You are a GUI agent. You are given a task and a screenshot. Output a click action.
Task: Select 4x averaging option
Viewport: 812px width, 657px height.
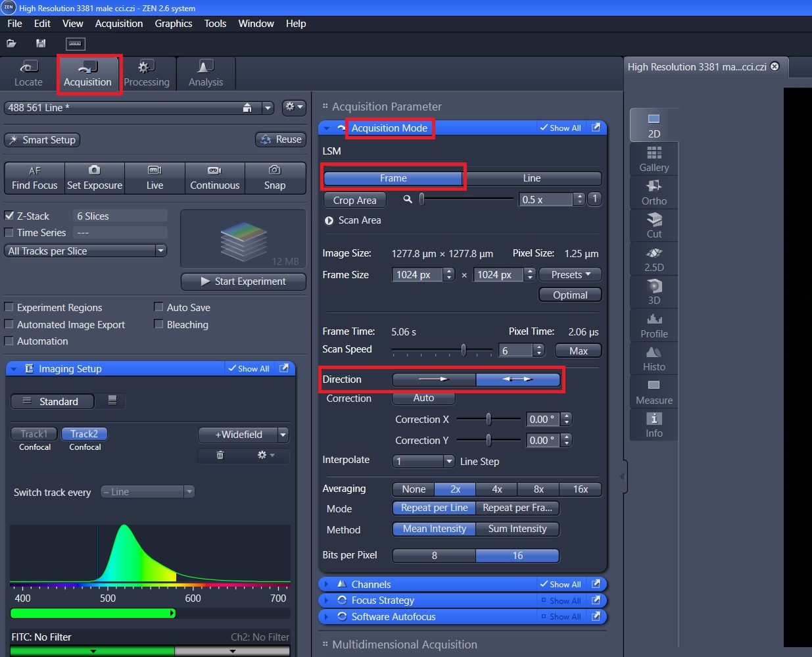(496, 489)
